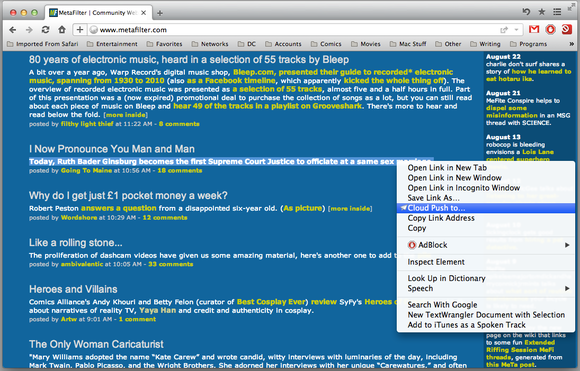580x371 pixels.
Task: Choose Open Link in Incognito Window
Action: [486, 188]
